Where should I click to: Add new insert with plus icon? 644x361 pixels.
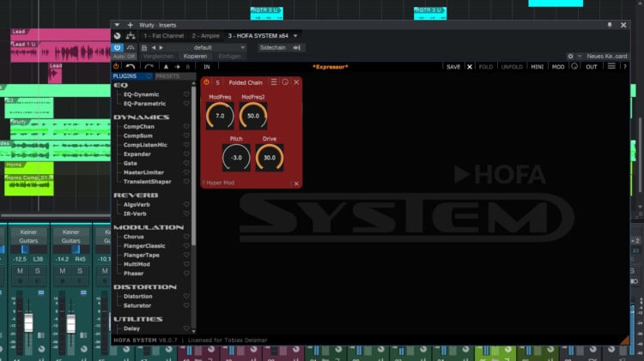click(130, 25)
